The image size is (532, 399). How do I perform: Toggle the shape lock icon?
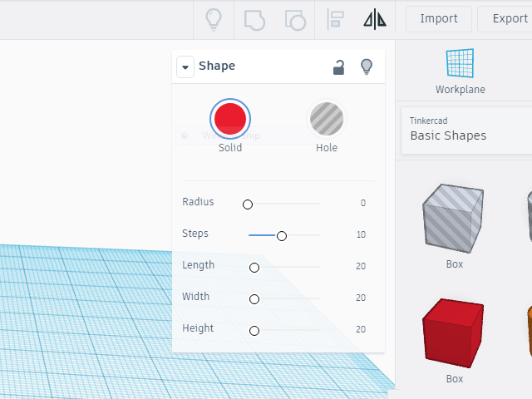[338, 67]
